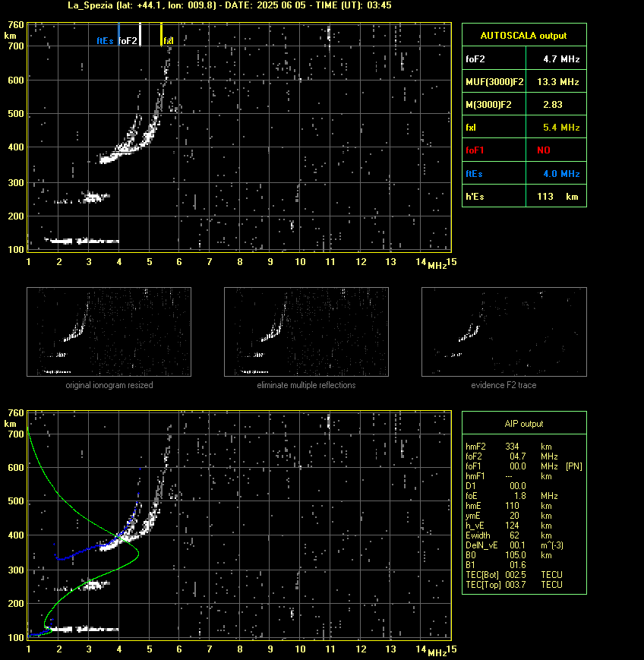Click the B0 105.0 km row
This screenshot has height=660, width=644.
509,555
